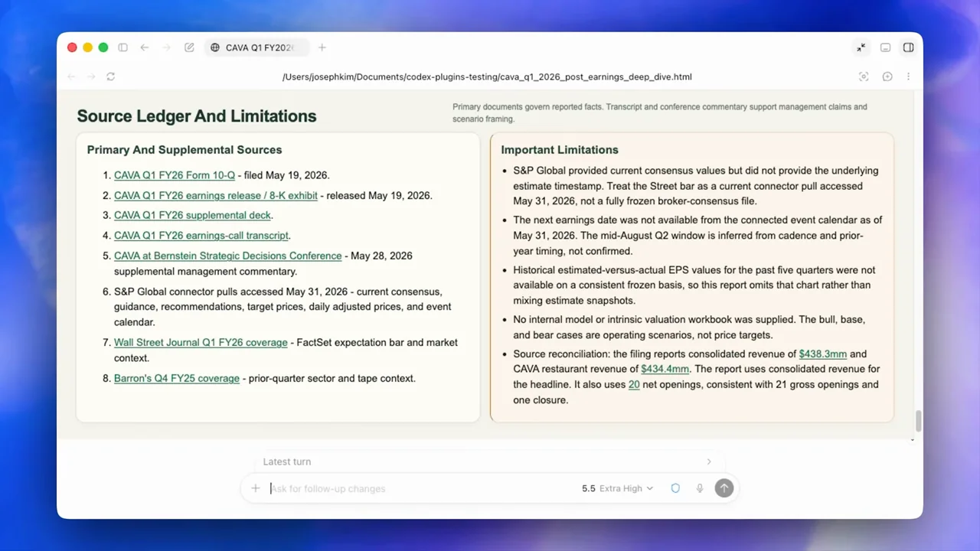Screen dimensions: 980x551
Task: Open the earnings-call transcript link
Action: click(201, 236)
